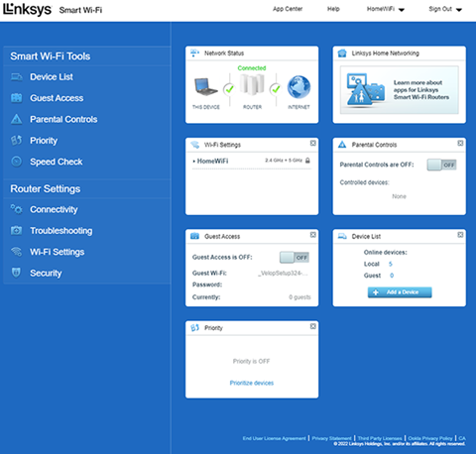The image size is (476, 454).
Task: Click the guest online devices count
Action: 392,276
